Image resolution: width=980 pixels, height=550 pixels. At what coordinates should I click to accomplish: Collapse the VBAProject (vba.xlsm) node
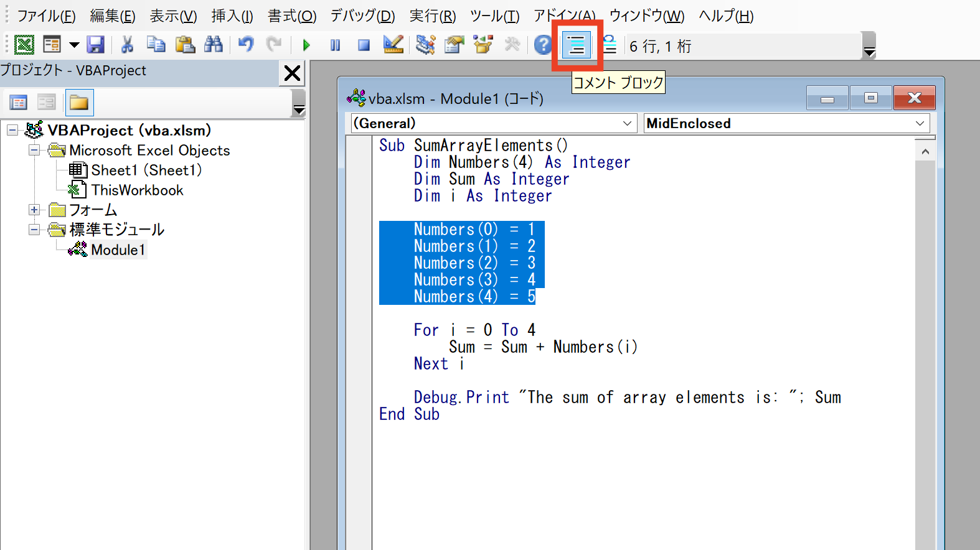tap(12, 131)
